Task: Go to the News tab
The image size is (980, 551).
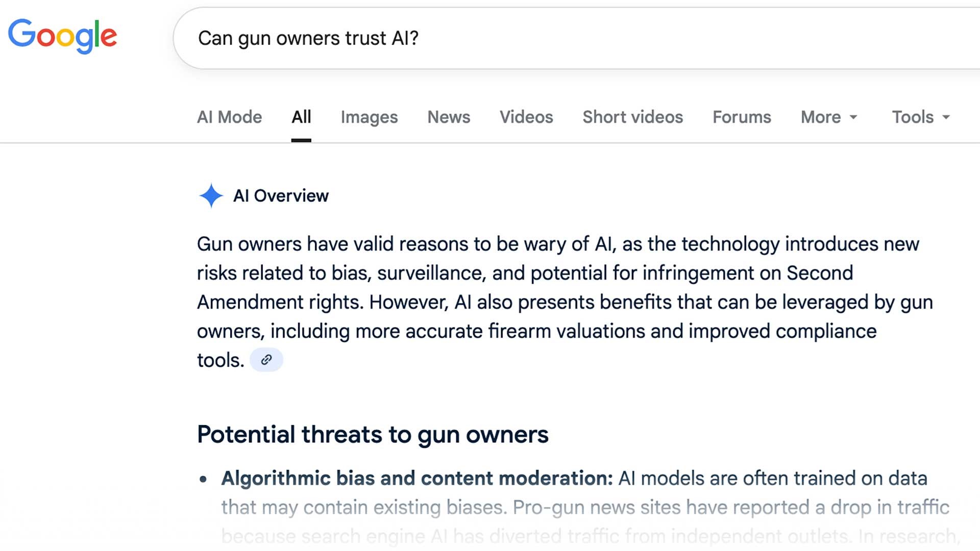Action: point(449,117)
